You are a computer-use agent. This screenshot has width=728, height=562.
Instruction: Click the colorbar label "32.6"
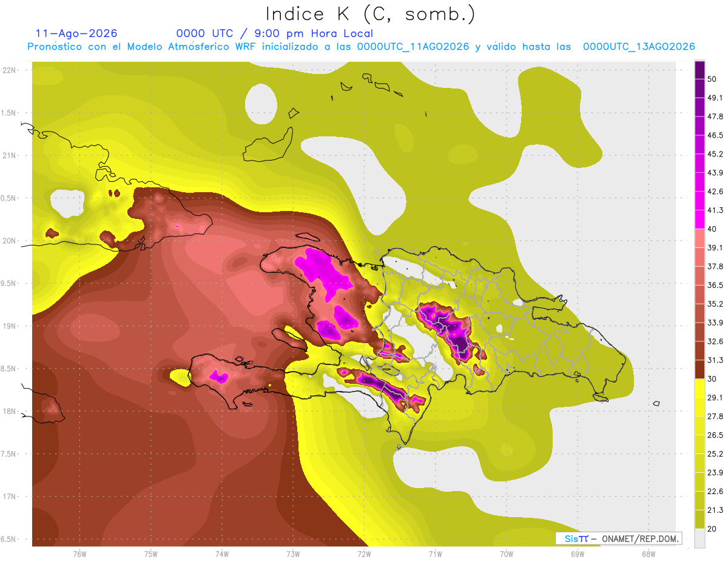pyautogui.click(x=715, y=341)
